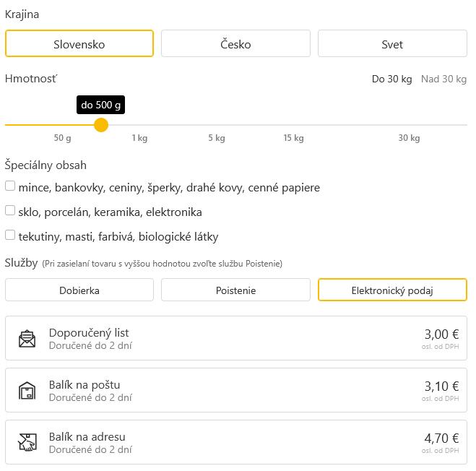The image size is (476, 471).
Task: Set weight slider to 1 kg mark
Action: click(139, 125)
